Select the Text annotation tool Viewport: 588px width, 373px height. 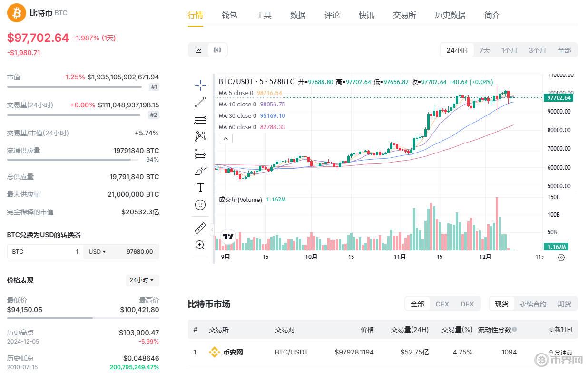point(200,188)
